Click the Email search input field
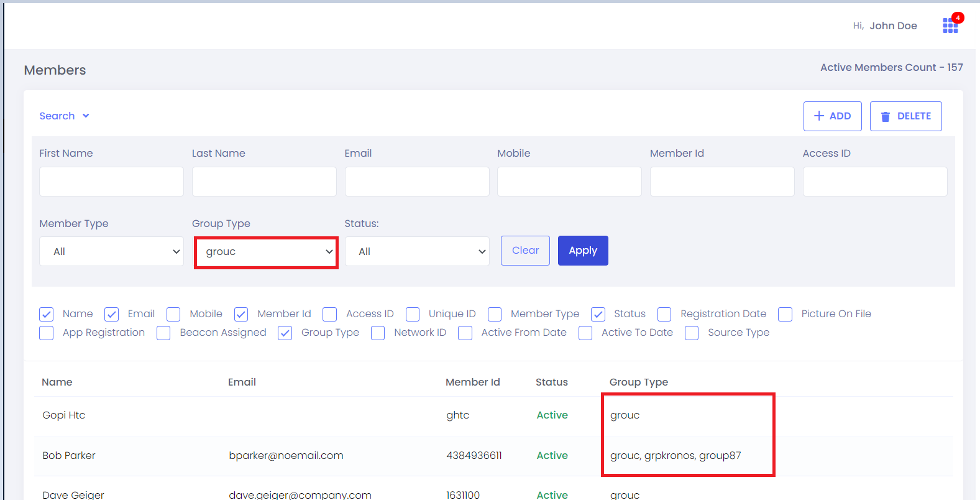This screenshot has width=980, height=500. 417,182
